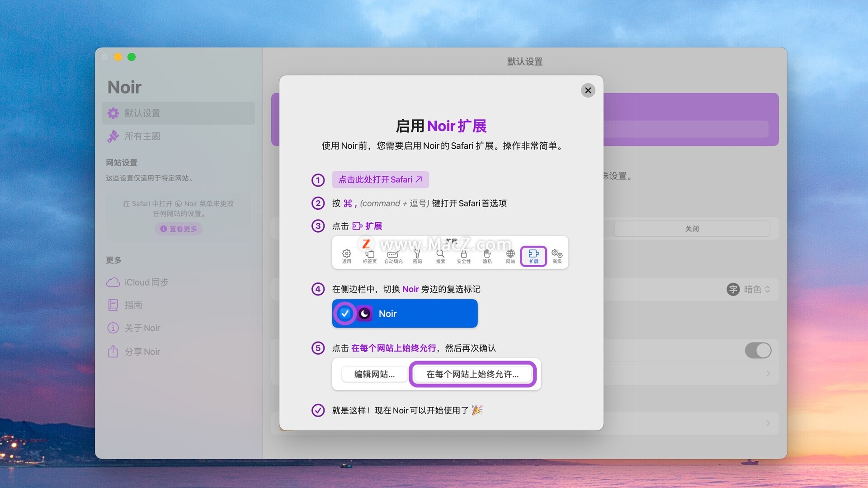Toggle the Noir checkbox in the preview
This screenshot has width=868, height=488.
point(345,313)
